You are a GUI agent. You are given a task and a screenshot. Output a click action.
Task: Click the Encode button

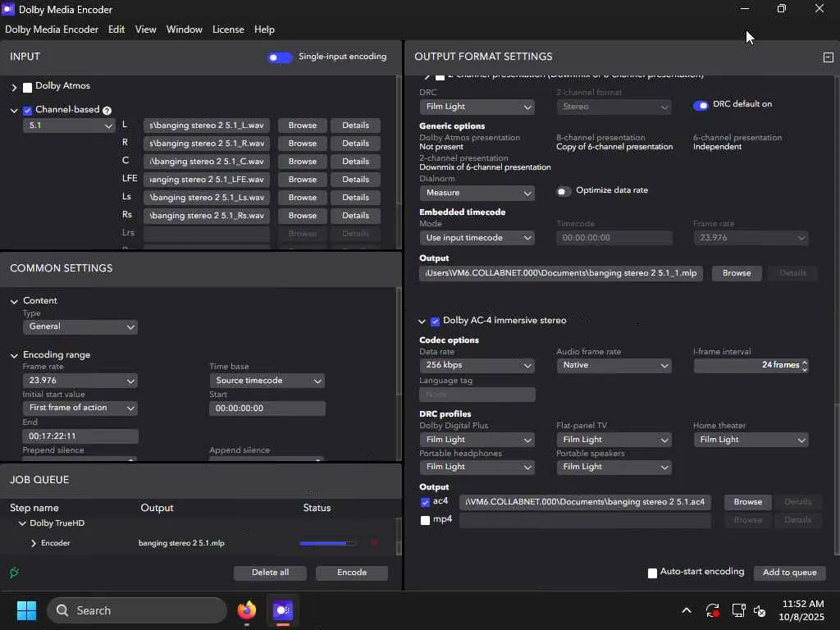[351, 573]
